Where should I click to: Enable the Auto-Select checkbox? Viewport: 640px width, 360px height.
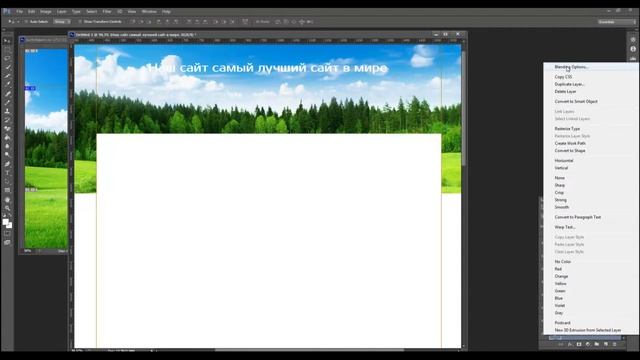(26, 22)
